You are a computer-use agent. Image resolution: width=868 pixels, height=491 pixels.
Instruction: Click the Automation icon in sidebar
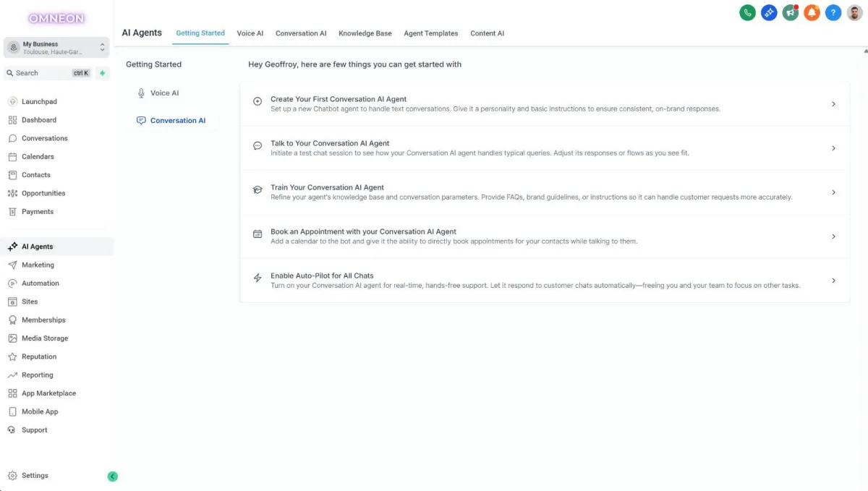point(12,283)
